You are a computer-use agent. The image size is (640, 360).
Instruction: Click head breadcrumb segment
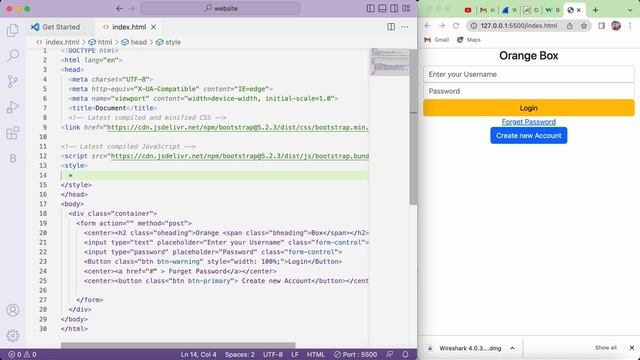134,42
